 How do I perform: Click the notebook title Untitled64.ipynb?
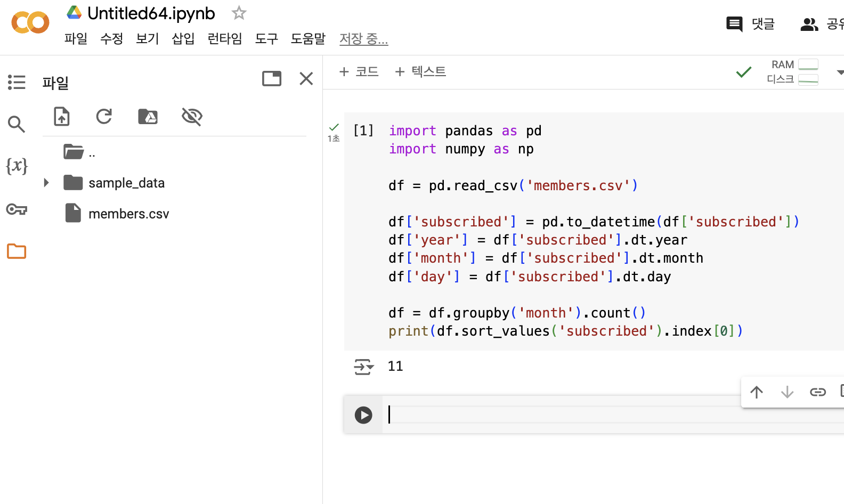tap(151, 13)
